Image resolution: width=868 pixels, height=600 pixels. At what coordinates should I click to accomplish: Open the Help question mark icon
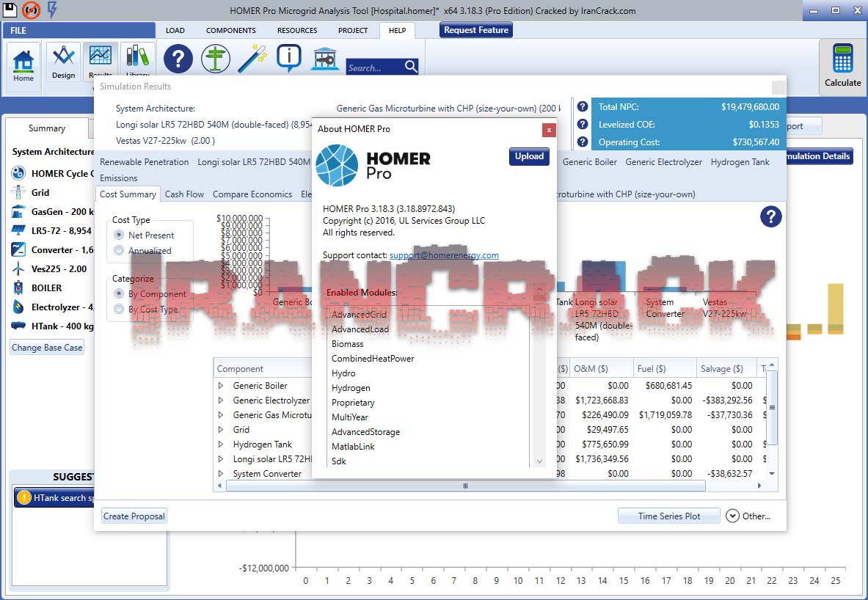point(178,59)
